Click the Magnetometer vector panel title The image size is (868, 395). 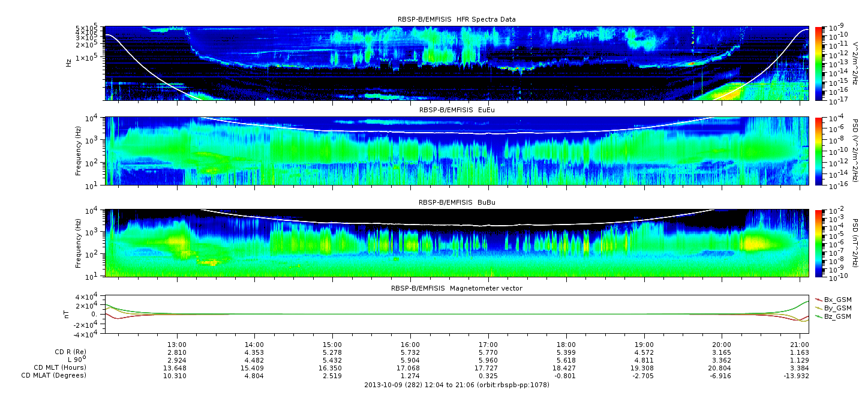click(x=456, y=288)
